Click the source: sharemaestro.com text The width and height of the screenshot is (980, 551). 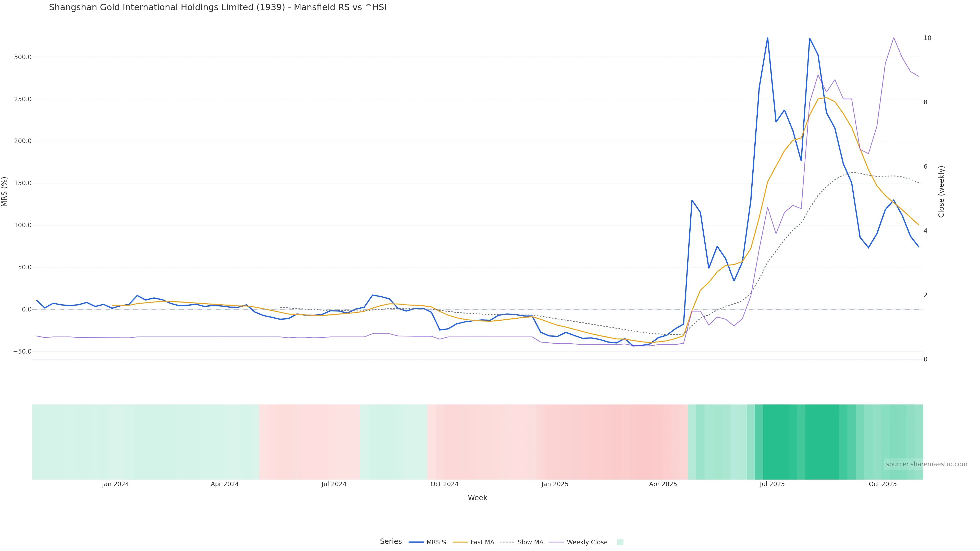tap(926, 464)
